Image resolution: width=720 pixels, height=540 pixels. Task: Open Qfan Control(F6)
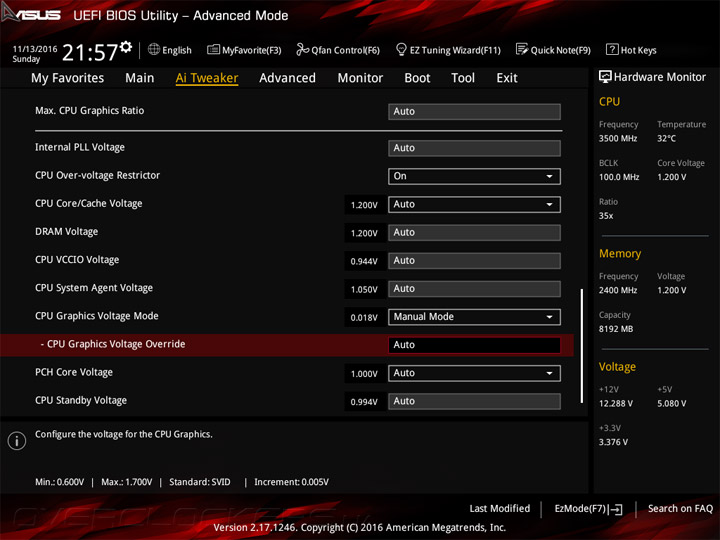coord(338,50)
